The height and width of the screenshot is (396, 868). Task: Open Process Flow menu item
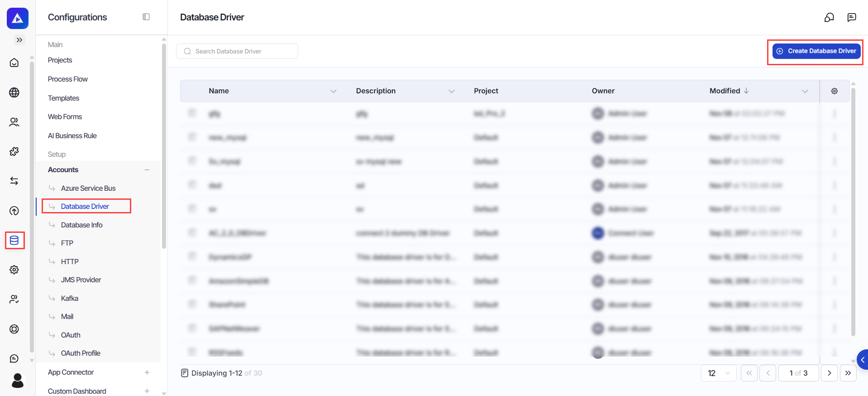coord(68,79)
